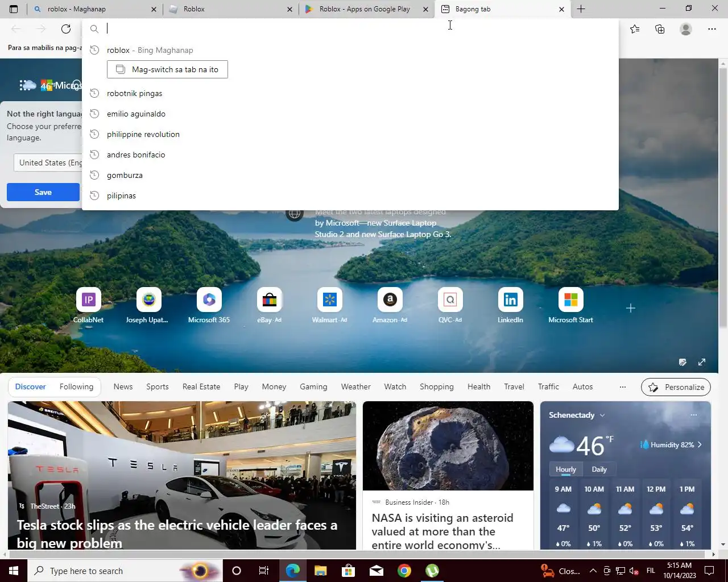
Task: Click the edit background icon
Action: point(682,362)
